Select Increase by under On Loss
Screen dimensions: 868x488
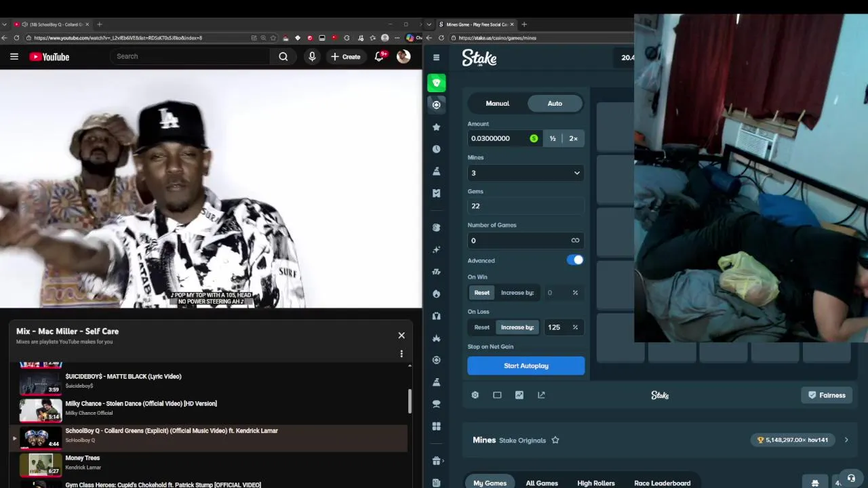tap(517, 327)
